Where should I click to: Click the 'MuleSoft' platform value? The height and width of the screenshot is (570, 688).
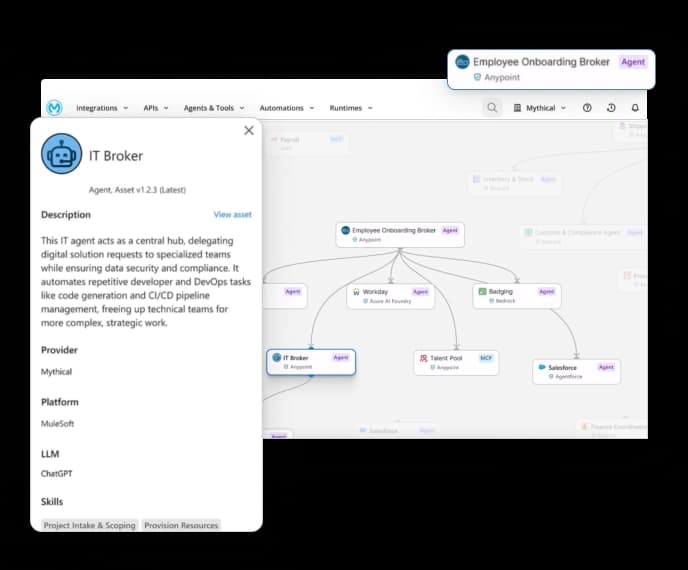[57, 423]
